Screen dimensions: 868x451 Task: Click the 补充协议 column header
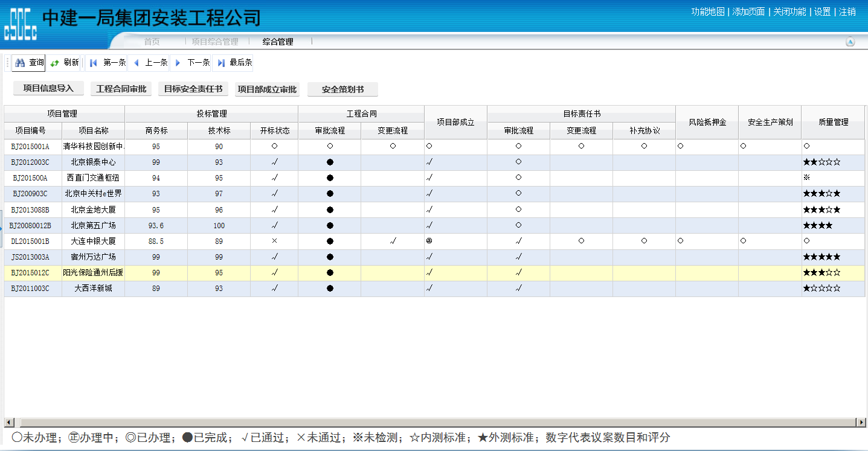pyautogui.click(x=645, y=130)
